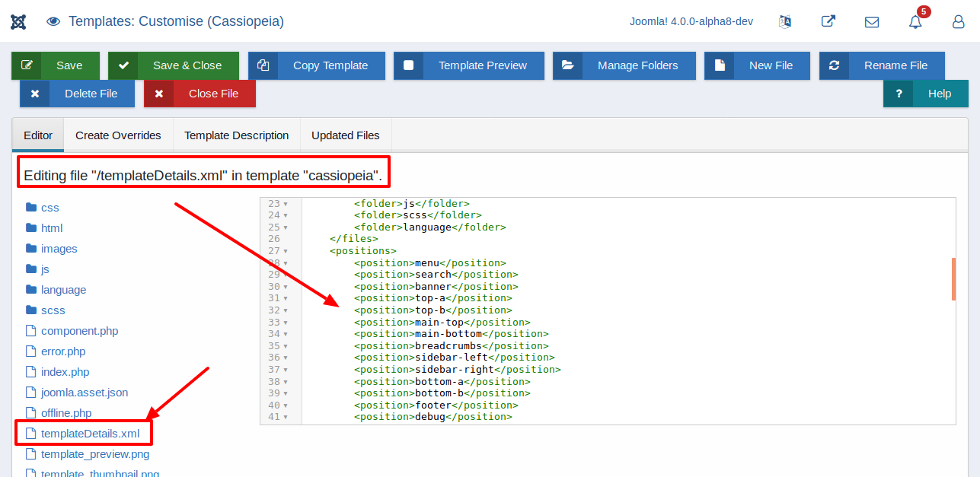
Task: Open Manage Folders
Action: tap(624, 65)
